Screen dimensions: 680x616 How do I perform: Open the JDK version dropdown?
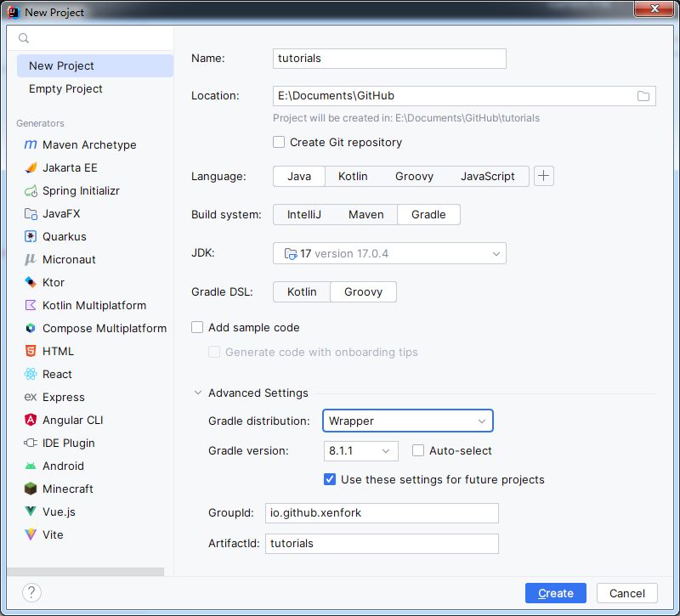[x=389, y=253]
